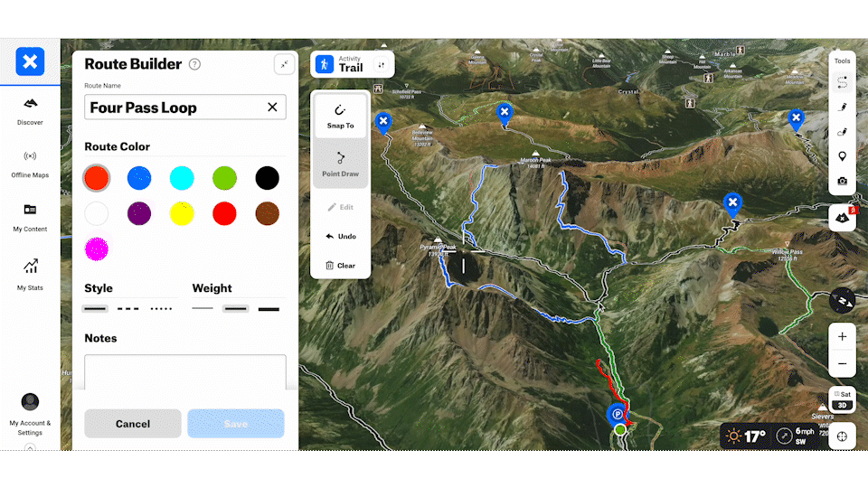Choose the dotted line style

(x=161, y=309)
